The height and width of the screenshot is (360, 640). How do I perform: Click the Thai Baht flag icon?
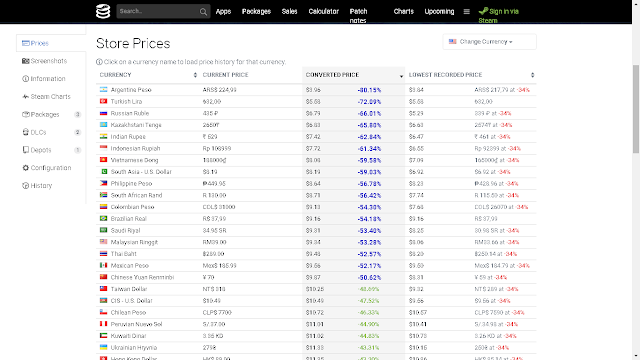click(104, 253)
